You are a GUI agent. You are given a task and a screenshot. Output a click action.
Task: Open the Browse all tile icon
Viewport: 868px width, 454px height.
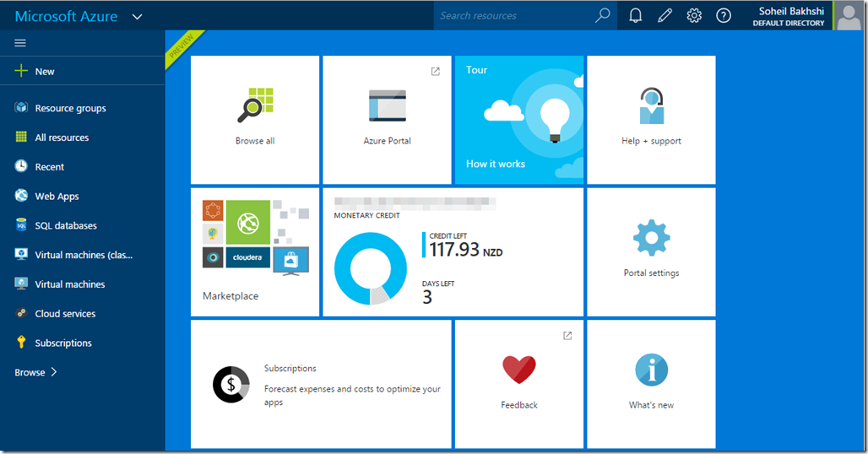point(255,105)
